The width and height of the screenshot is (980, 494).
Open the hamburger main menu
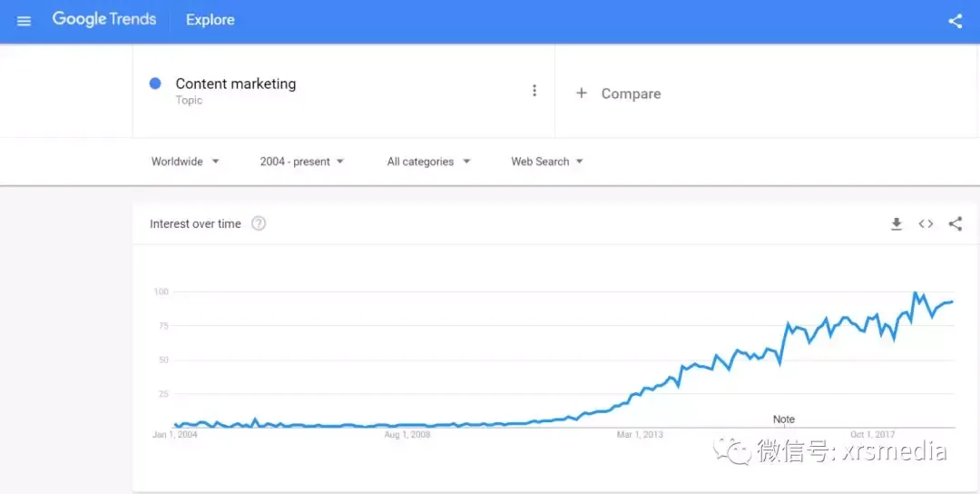click(x=24, y=21)
